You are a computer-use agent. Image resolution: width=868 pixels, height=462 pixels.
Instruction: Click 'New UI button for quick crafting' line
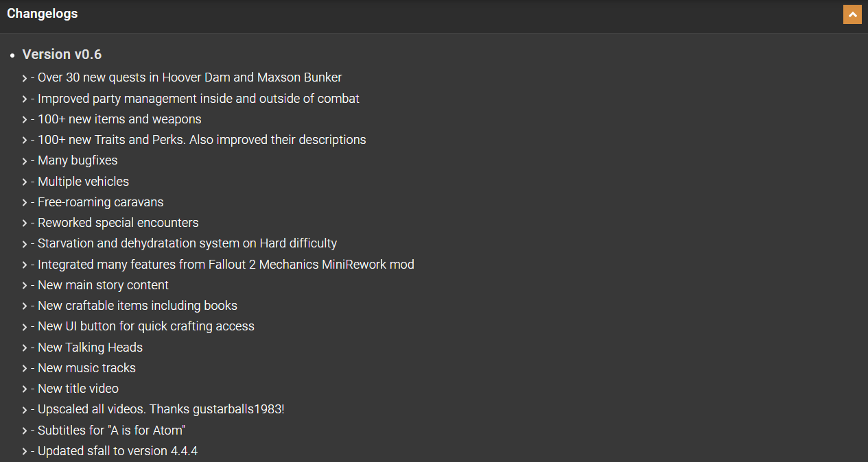[x=146, y=326]
